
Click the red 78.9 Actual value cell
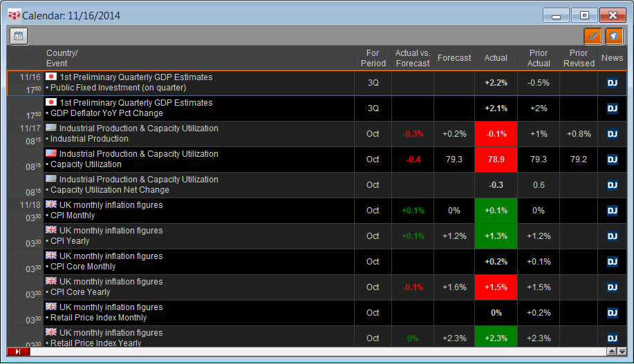click(496, 160)
